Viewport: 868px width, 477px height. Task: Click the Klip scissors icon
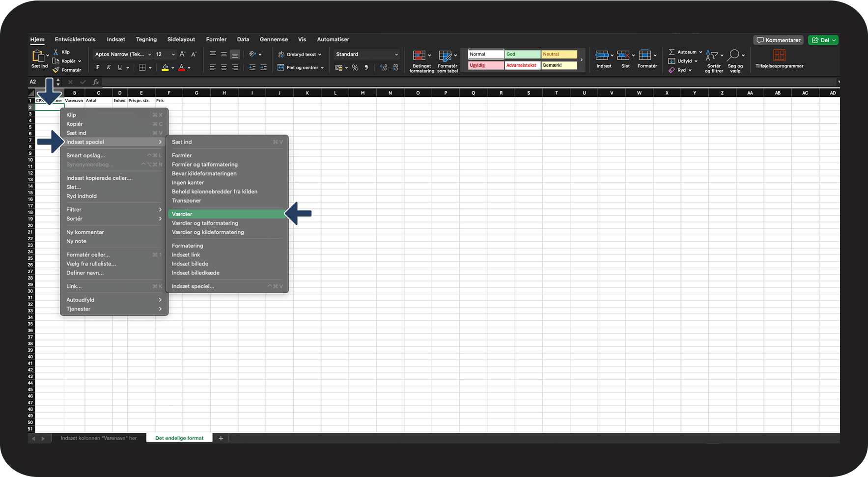(56, 52)
